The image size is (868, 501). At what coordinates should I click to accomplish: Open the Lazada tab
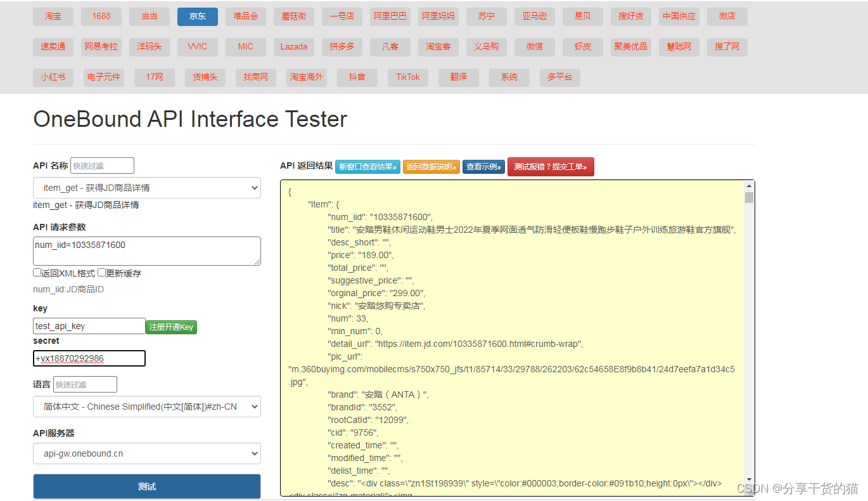coord(294,47)
